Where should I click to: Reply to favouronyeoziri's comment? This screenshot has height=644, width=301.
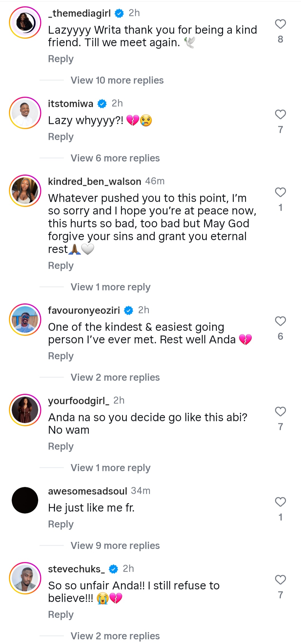click(x=61, y=356)
